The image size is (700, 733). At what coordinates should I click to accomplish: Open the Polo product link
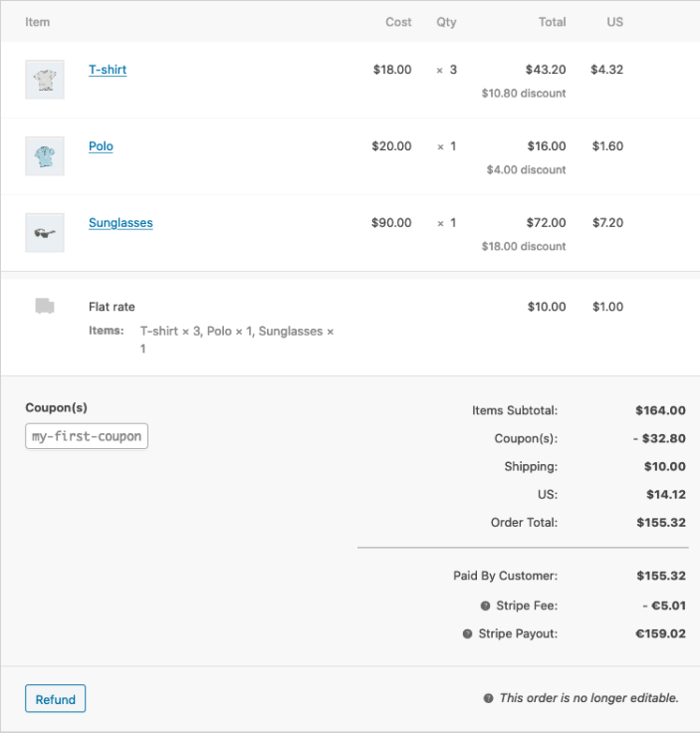click(x=101, y=146)
